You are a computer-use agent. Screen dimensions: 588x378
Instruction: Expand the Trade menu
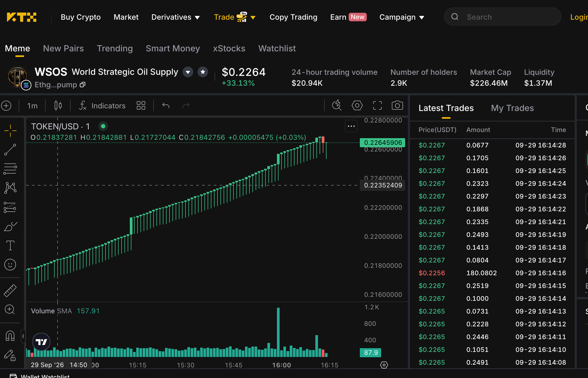(x=235, y=17)
